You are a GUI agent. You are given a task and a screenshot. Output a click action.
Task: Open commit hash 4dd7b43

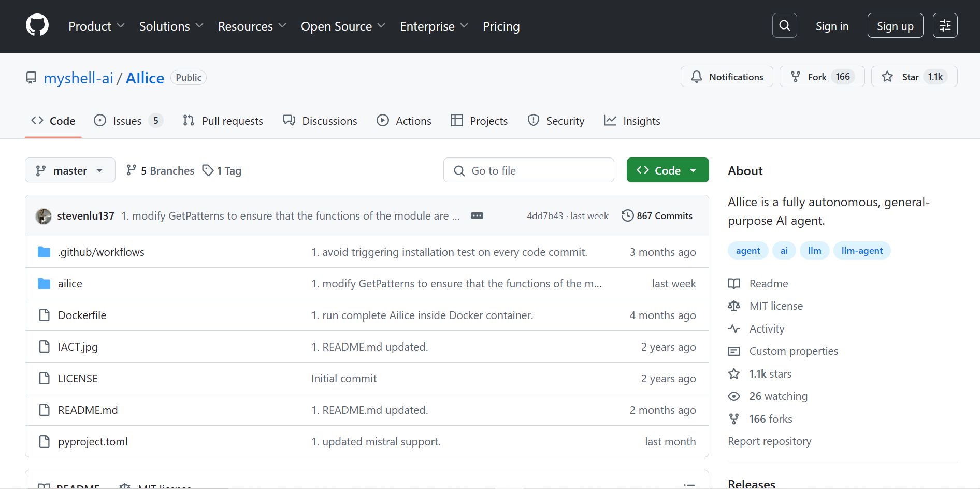coord(545,216)
